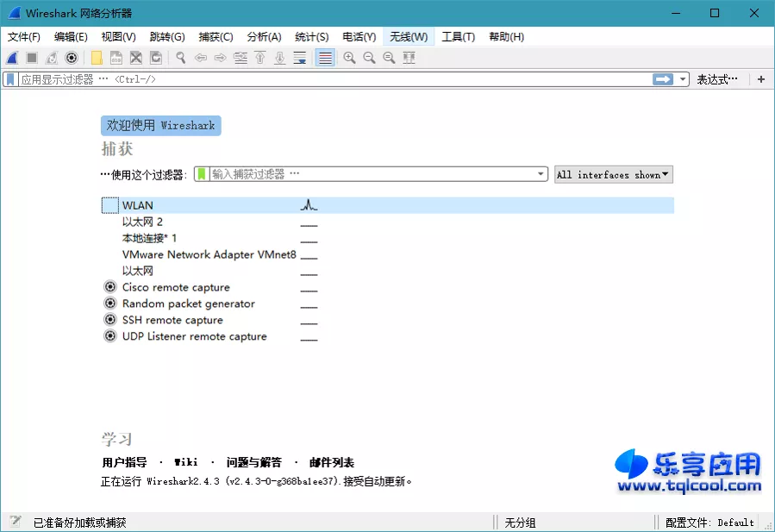Open the All interfaces shown dropdown
Image resolution: width=775 pixels, height=532 pixels.
coord(613,174)
